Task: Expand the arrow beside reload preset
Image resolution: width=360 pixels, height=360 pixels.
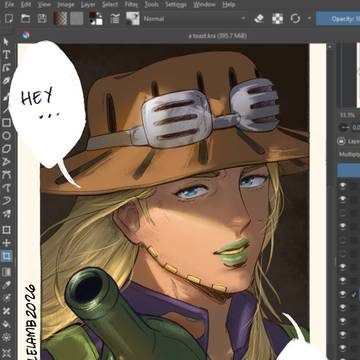Action: click(x=309, y=19)
